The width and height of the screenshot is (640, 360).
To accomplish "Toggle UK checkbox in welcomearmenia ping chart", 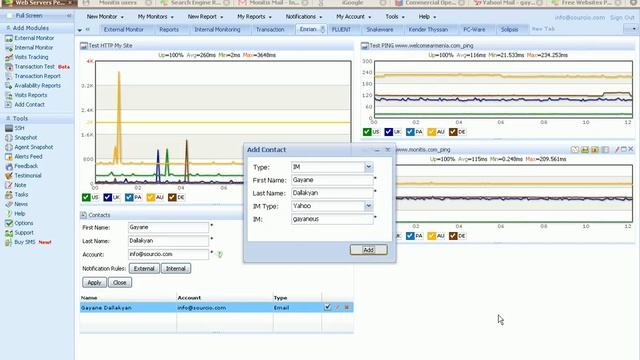I will [389, 132].
